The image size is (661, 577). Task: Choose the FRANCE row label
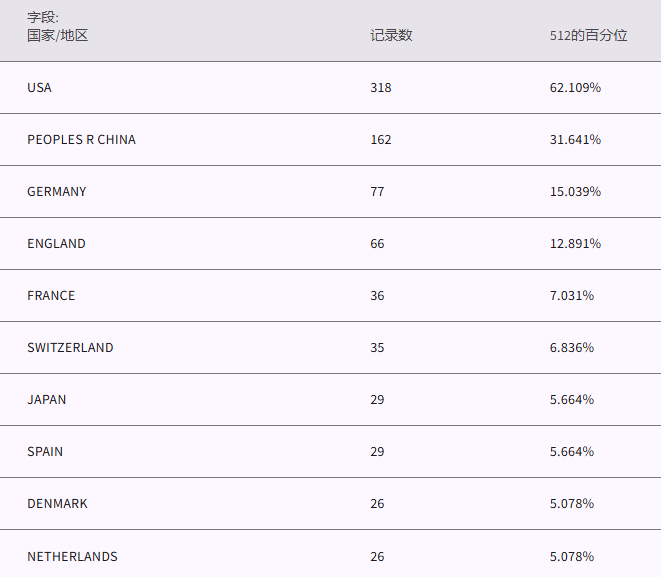tap(51, 296)
